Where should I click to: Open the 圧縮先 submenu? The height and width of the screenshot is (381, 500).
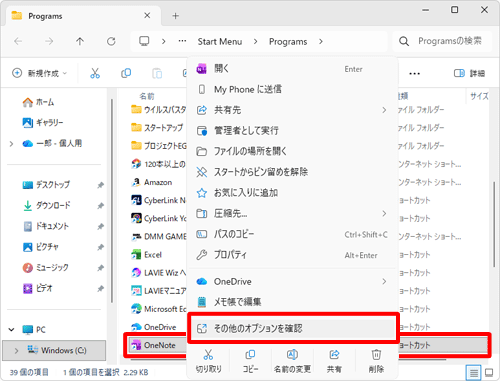(293, 213)
